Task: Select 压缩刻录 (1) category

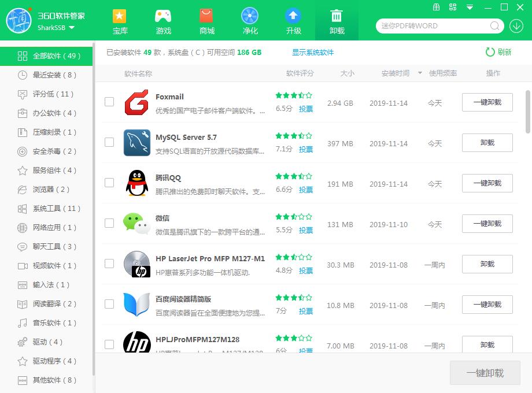Action: click(46, 132)
